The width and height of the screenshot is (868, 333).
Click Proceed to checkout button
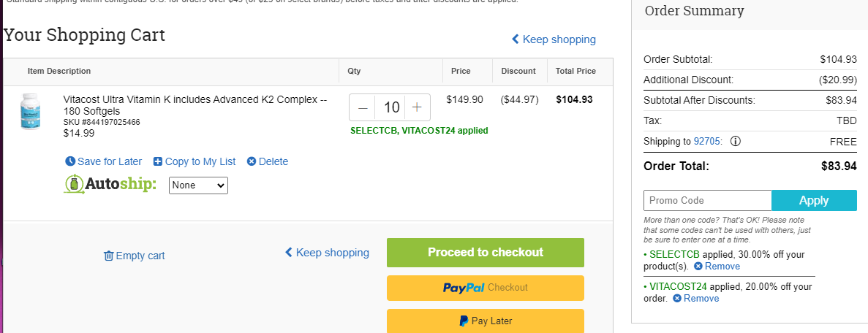[x=486, y=252]
